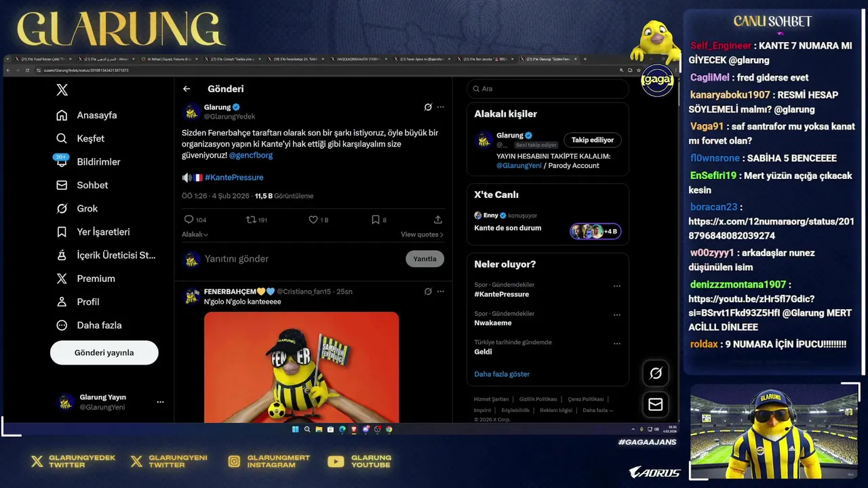
Task: Open floating messages envelope button
Action: coord(656,405)
